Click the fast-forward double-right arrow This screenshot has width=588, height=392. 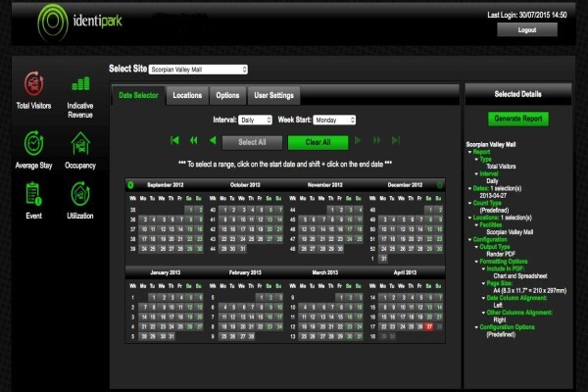click(377, 141)
